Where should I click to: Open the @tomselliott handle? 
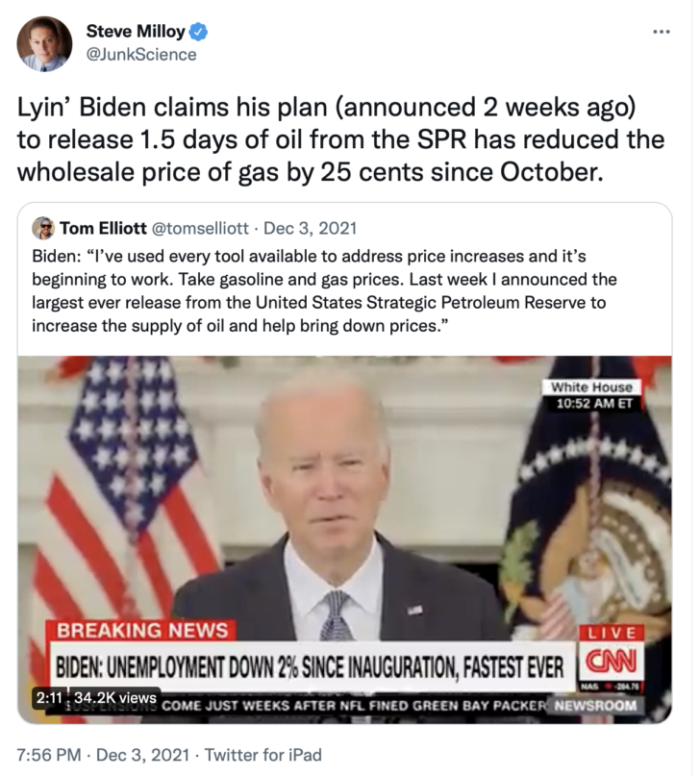click(x=200, y=228)
